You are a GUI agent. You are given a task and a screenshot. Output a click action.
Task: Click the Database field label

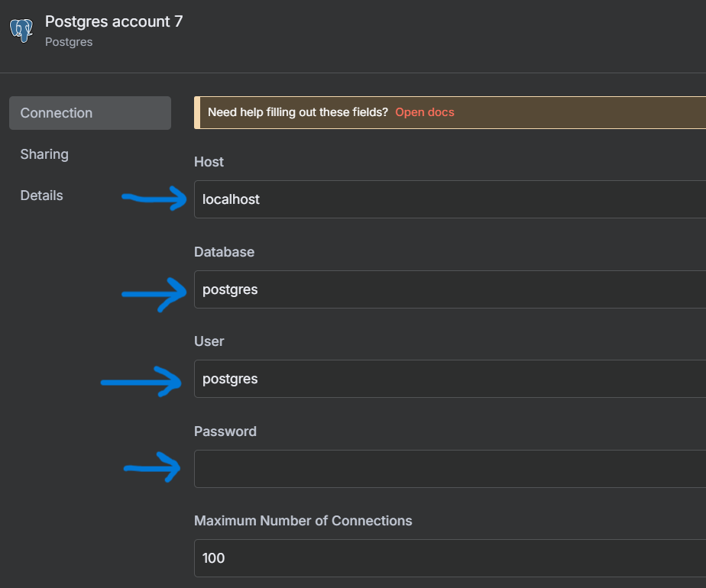(224, 252)
